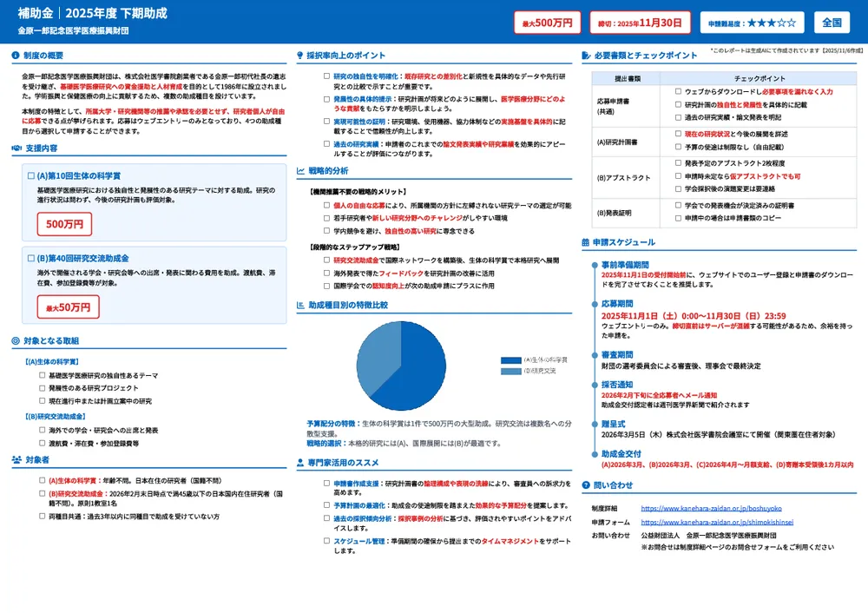The width and height of the screenshot is (868, 613).
Task: Open the 申請フォーム shimokishinsei link
Action: tap(718, 522)
